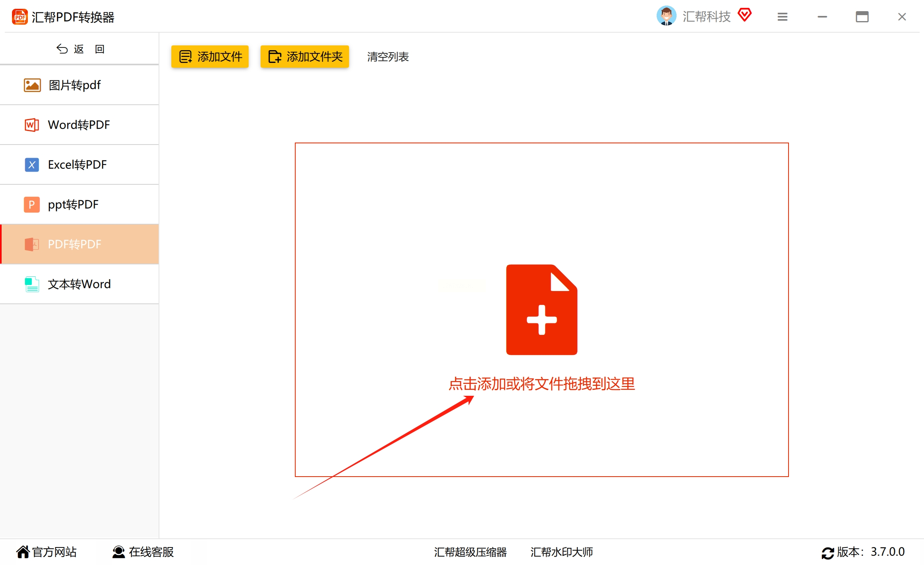
Task: Click the 汇帮PDF转换器 app logo icon
Action: tap(20, 17)
